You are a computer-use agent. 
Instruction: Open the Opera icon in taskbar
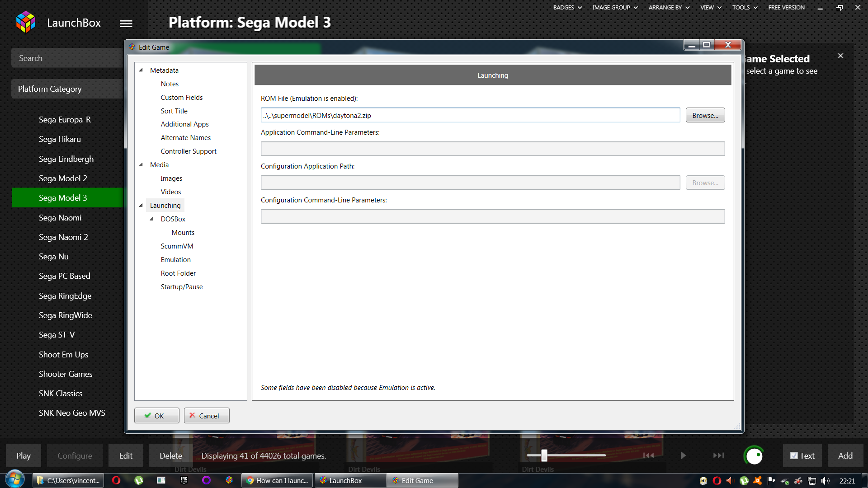[x=116, y=480]
